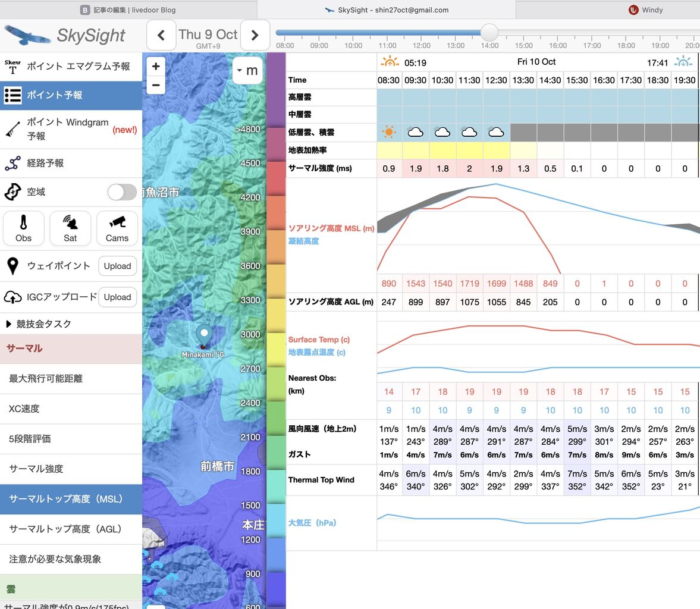Click the Surface Temp (c) legend

coord(319,340)
